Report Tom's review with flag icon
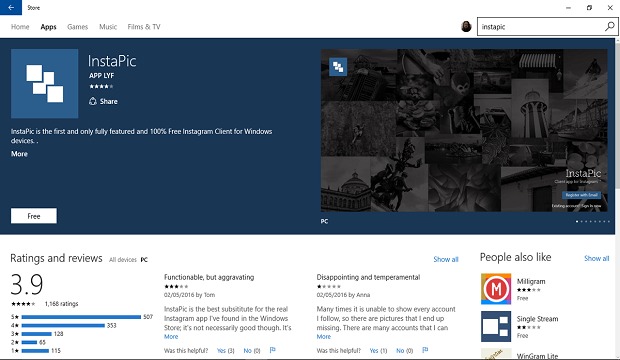The width and height of the screenshot is (620, 360). point(272,350)
